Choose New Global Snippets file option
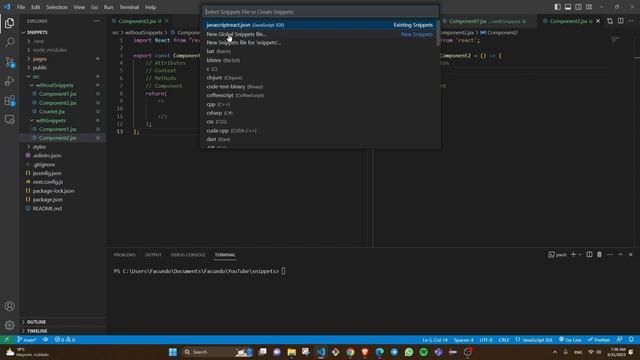This screenshot has width=640, height=360. (x=320, y=34)
